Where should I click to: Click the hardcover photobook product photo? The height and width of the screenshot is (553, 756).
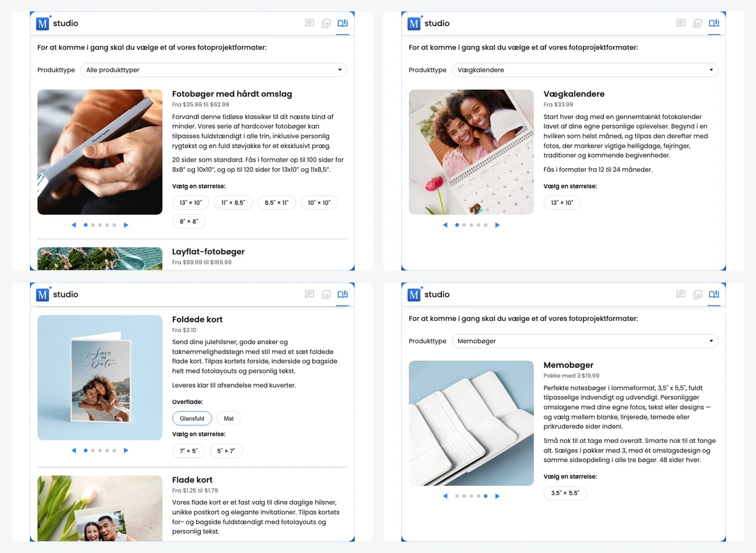pos(100,152)
